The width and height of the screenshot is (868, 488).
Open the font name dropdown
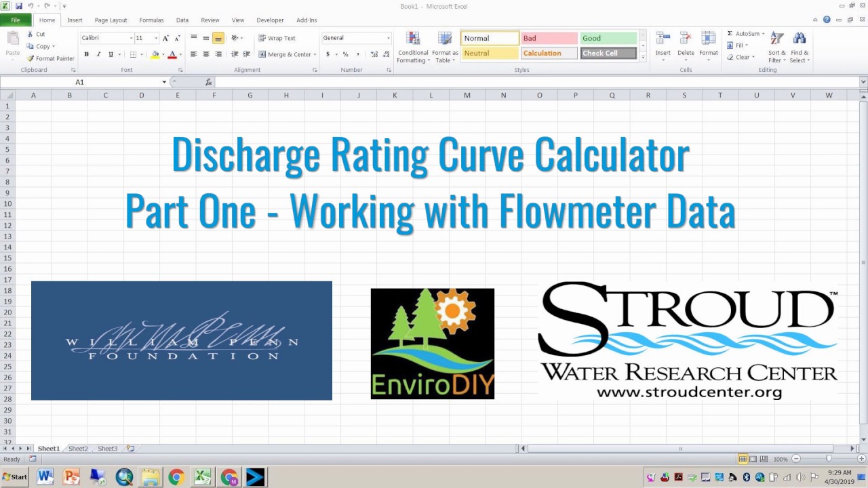pos(130,38)
